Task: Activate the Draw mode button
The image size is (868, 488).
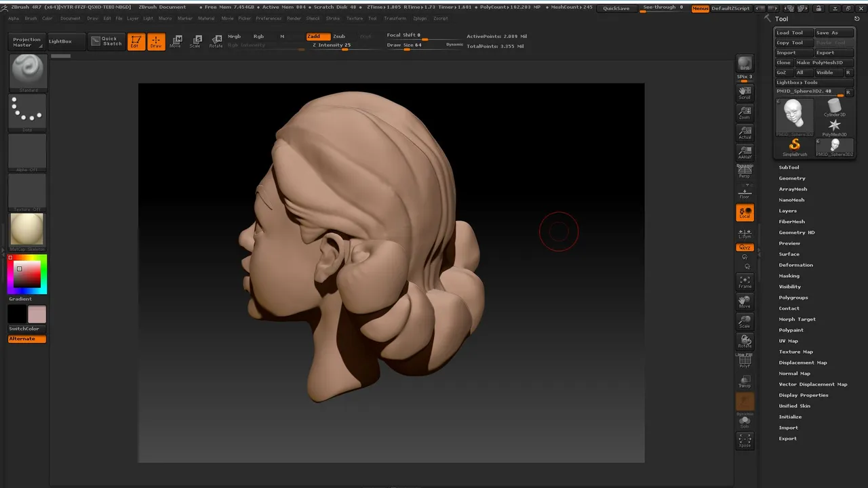Action: coord(157,41)
